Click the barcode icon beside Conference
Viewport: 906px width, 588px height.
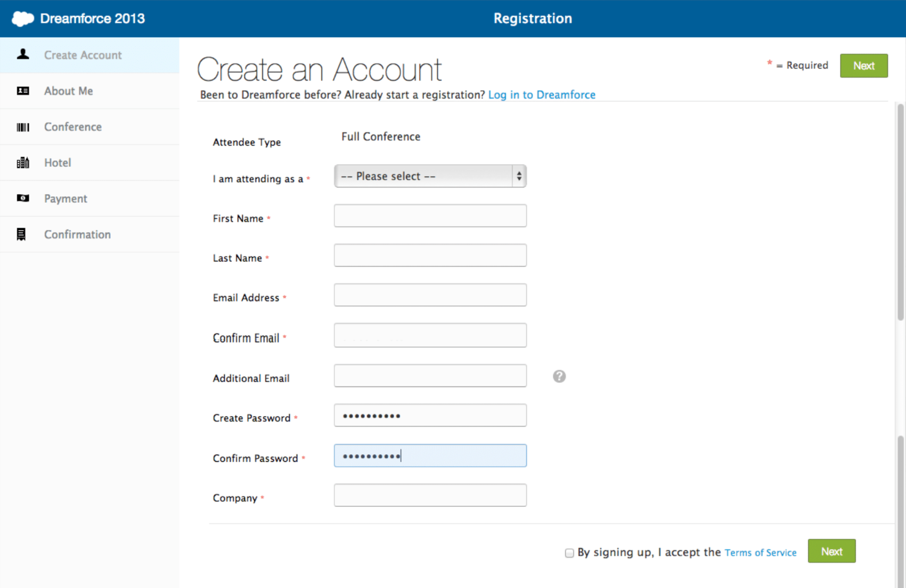pyautogui.click(x=23, y=127)
